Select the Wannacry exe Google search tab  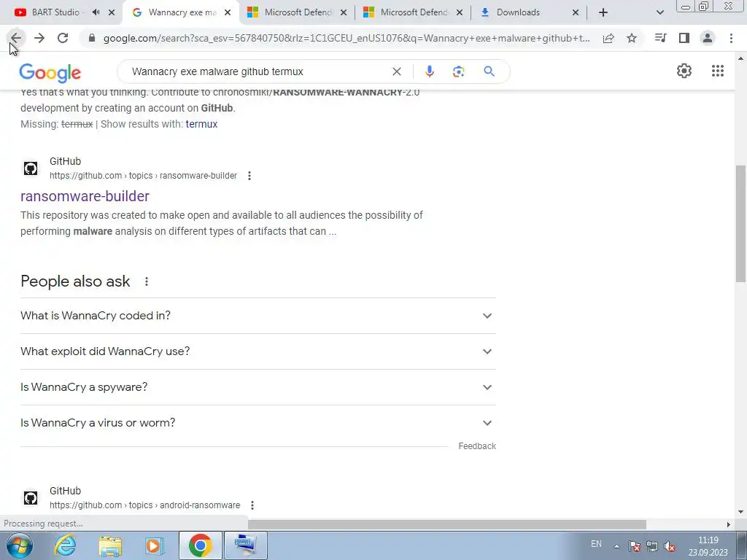tap(182, 12)
